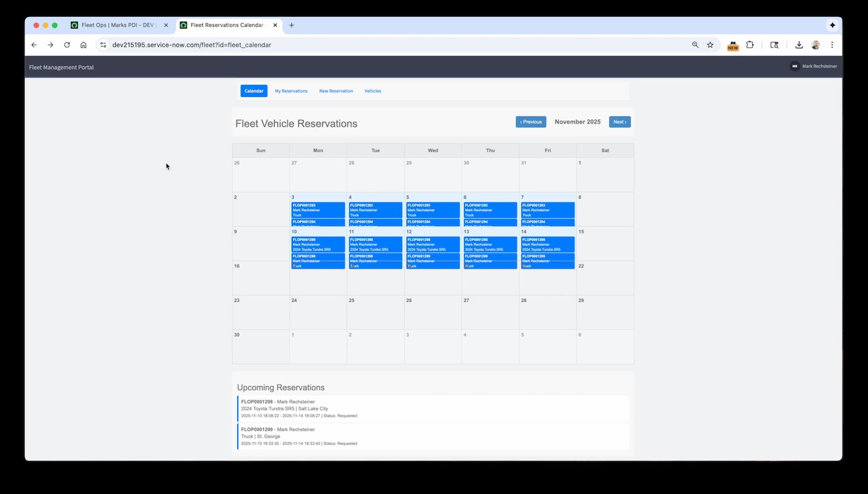Switch to the My Reservations tab
The height and width of the screenshot is (494, 868).
291,90
